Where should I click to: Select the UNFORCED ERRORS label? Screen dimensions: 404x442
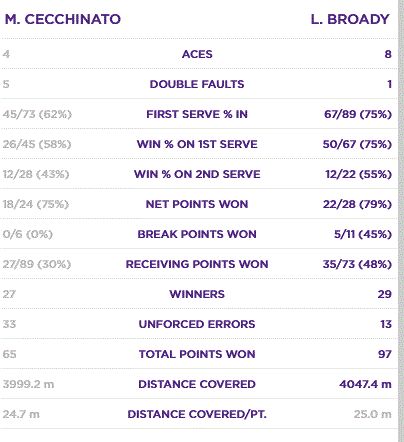point(197,324)
